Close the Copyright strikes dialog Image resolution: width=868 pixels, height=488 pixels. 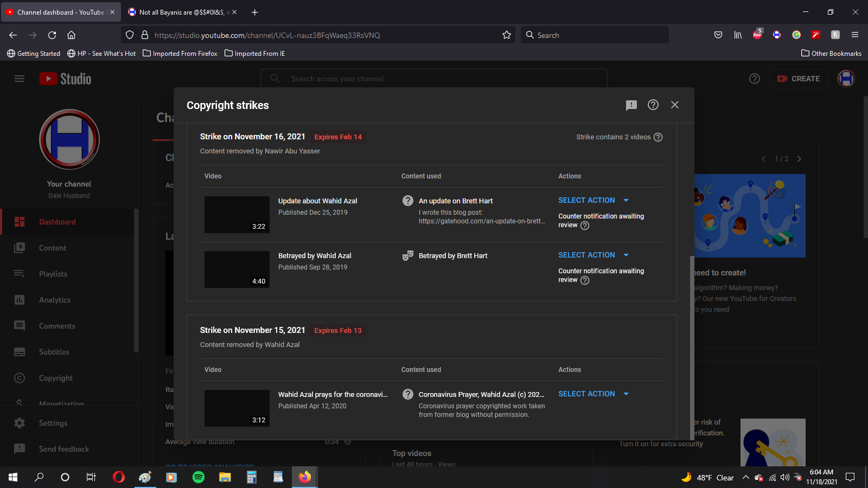[674, 105]
